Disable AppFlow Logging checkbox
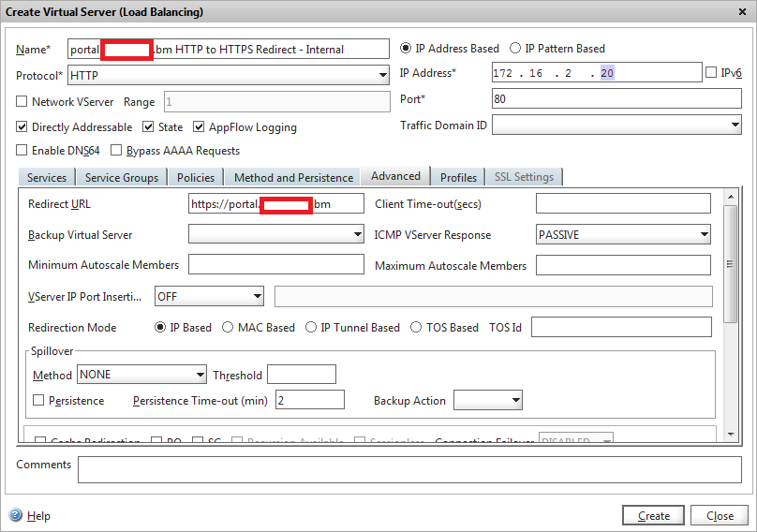 [x=199, y=127]
